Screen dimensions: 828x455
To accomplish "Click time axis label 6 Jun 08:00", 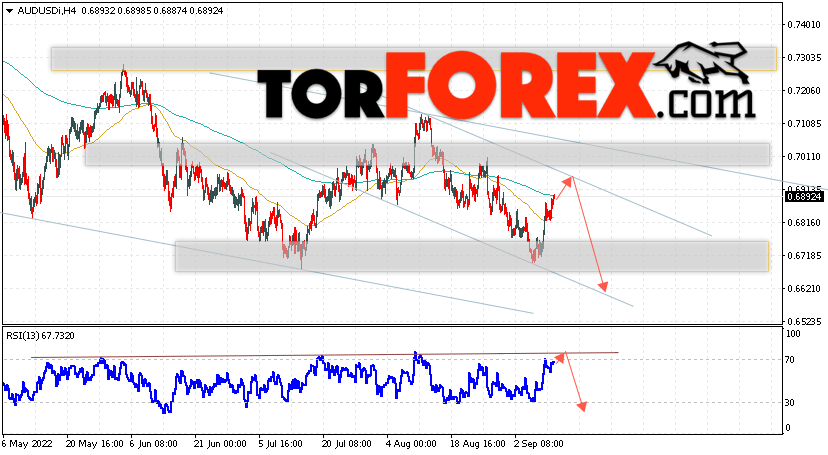I will click(x=153, y=444).
